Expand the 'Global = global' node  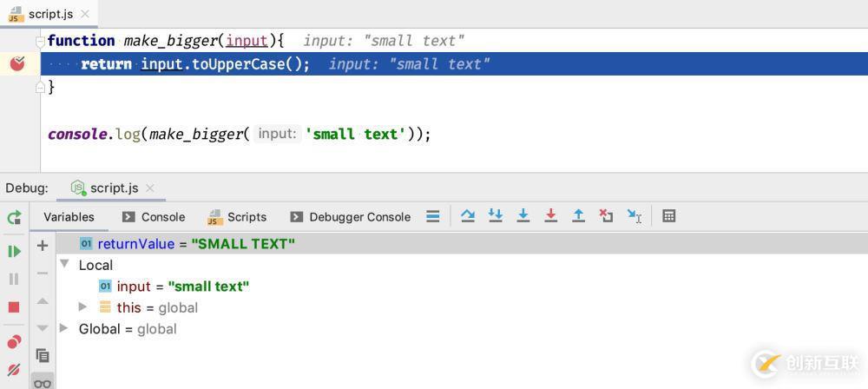(63, 328)
